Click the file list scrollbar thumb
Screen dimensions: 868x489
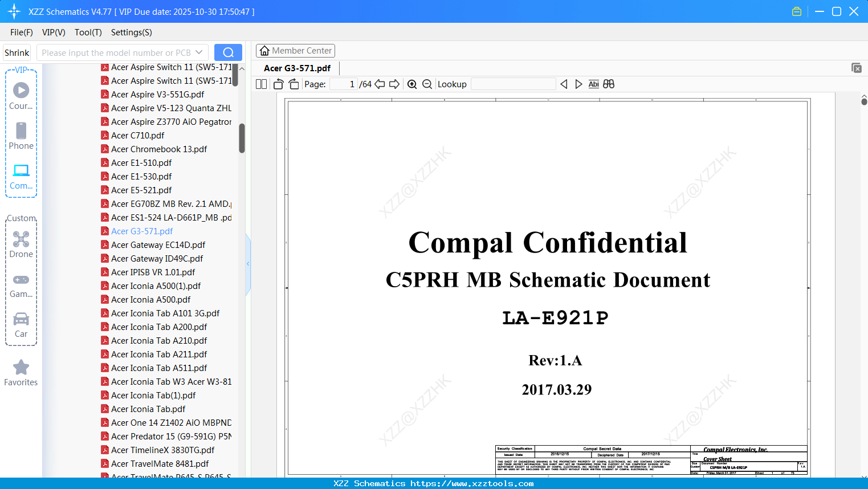click(x=242, y=138)
